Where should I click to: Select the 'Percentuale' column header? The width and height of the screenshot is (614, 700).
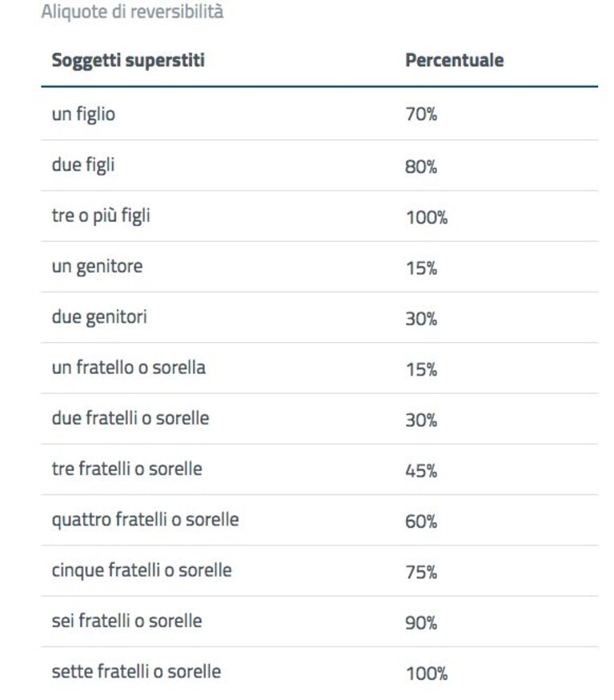coord(454,60)
